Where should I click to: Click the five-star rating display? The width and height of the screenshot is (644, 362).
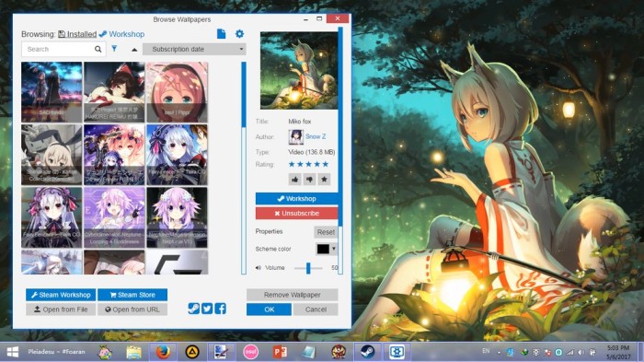tap(308, 164)
